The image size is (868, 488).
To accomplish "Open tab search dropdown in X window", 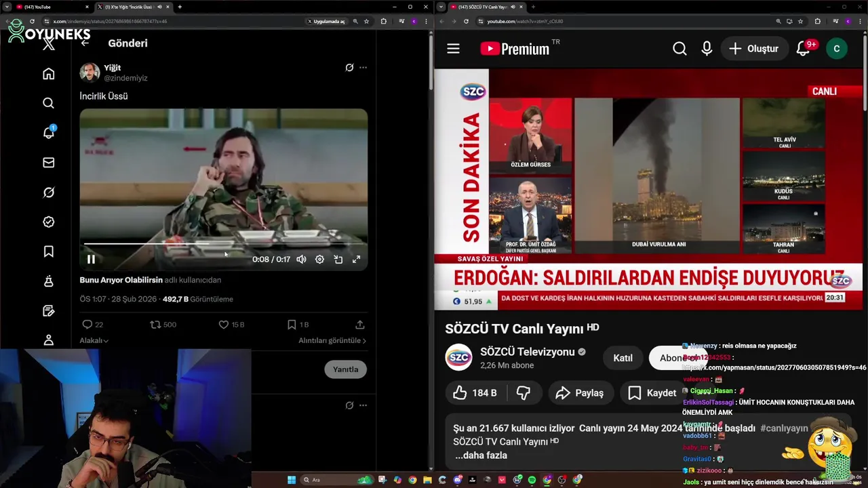I will pos(7,7).
